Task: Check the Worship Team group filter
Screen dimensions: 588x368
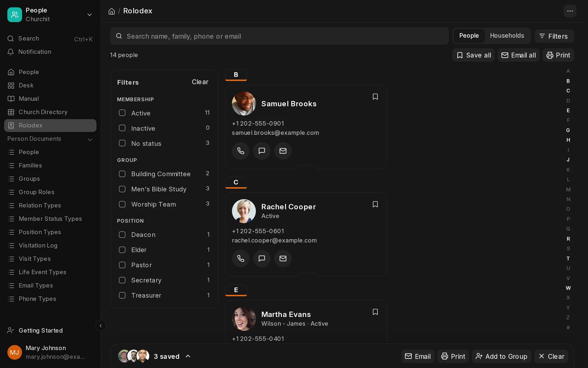Action: pyautogui.click(x=122, y=204)
